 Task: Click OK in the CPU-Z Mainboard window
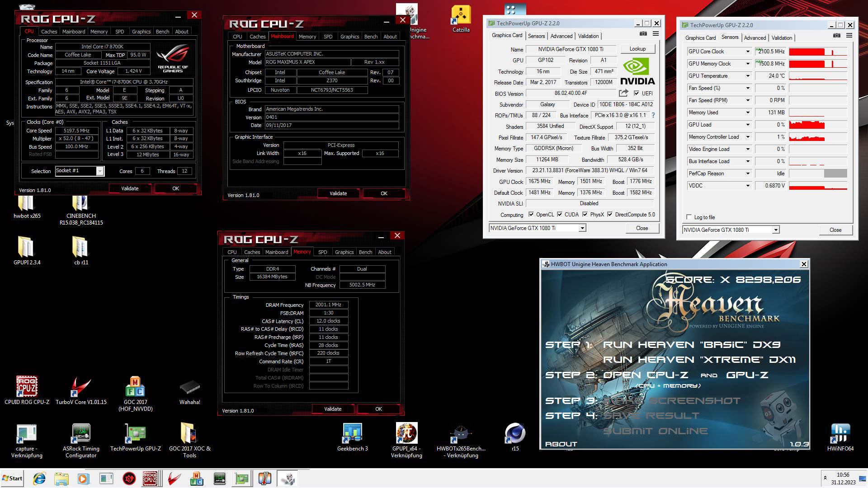point(384,193)
